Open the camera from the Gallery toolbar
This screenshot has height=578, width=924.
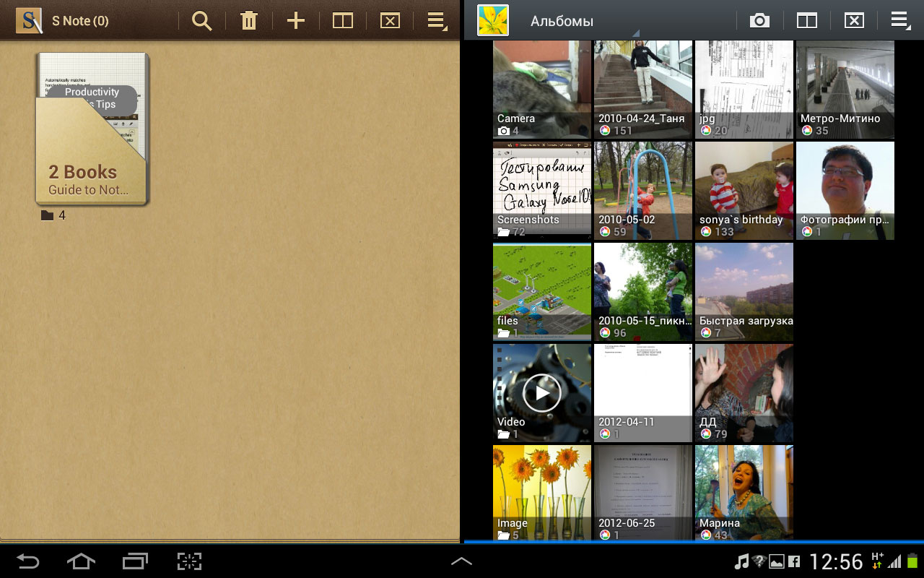pos(759,21)
